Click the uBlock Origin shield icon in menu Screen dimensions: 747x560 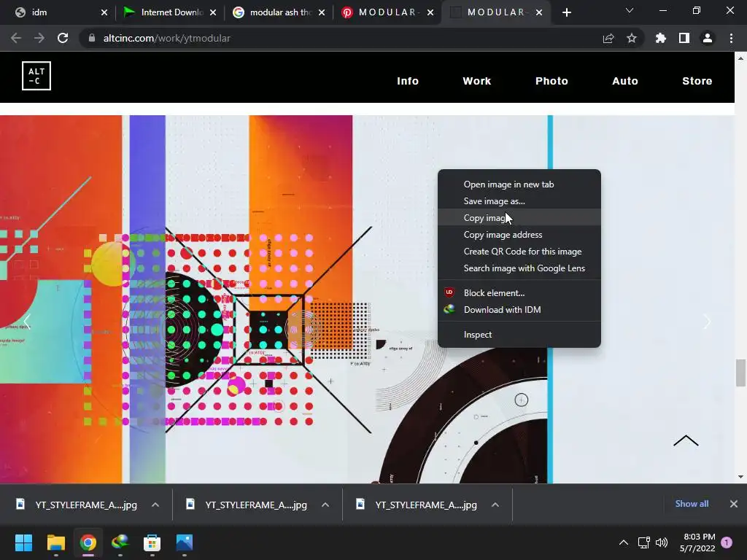pos(449,292)
